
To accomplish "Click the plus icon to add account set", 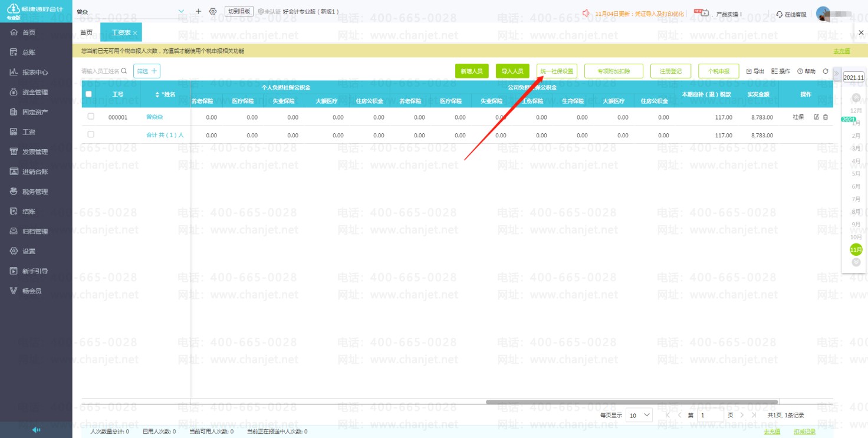I will pyautogui.click(x=198, y=11).
